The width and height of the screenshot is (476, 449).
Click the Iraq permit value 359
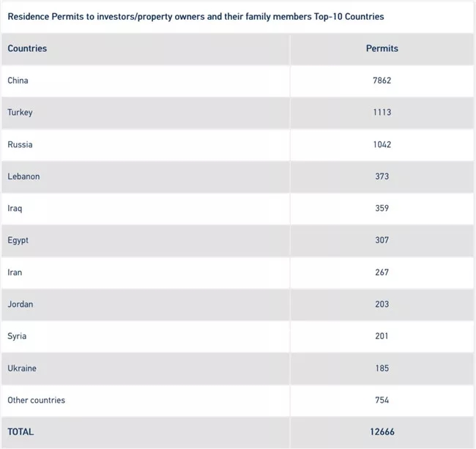(382, 208)
